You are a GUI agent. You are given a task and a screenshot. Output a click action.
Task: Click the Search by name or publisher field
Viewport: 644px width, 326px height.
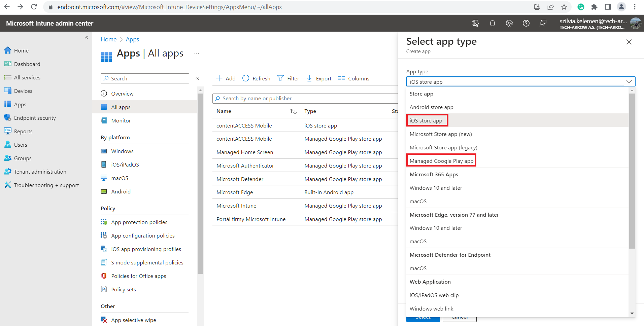click(303, 99)
